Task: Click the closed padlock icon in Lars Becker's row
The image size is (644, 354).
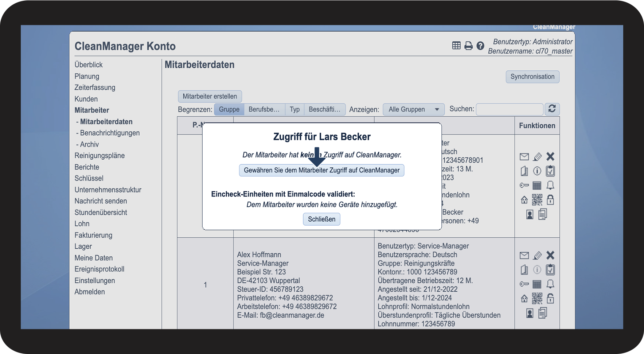Action: [x=550, y=199]
